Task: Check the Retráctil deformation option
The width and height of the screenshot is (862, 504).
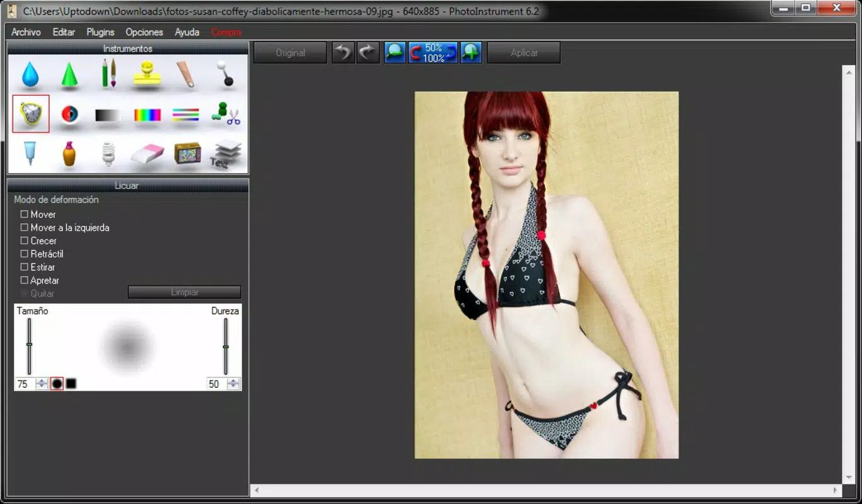Action: pyautogui.click(x=25, y=254)
